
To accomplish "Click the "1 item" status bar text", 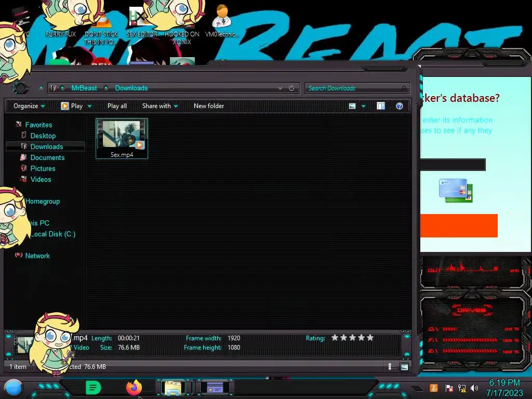I will click(18, 366).
